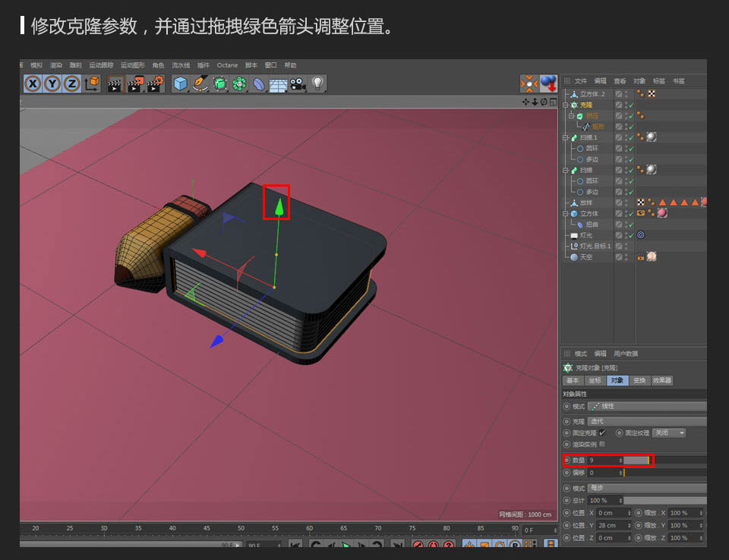Select the 克隆 Cloner object icon
This screenshot has width=729, height=560.
[x=574, y=105]
